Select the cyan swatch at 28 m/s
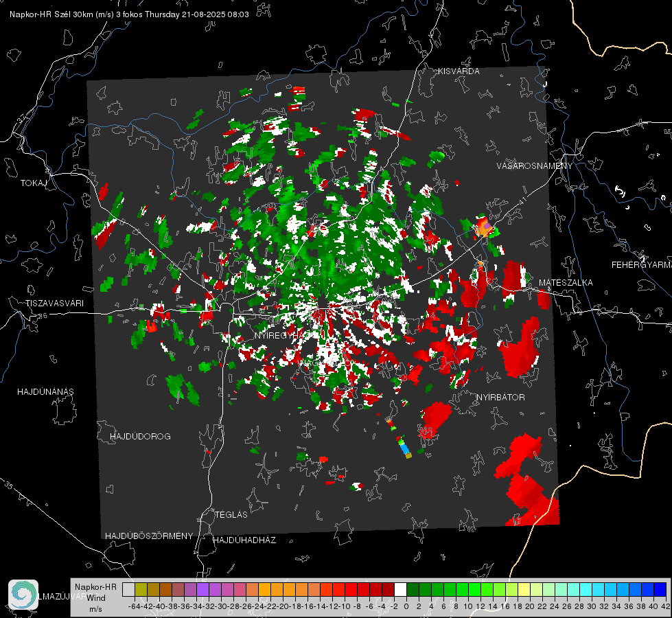 pos(586,589)
